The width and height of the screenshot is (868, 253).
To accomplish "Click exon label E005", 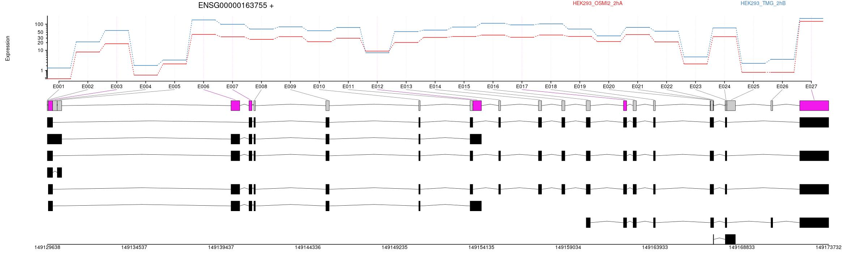I will click(174, 86).
